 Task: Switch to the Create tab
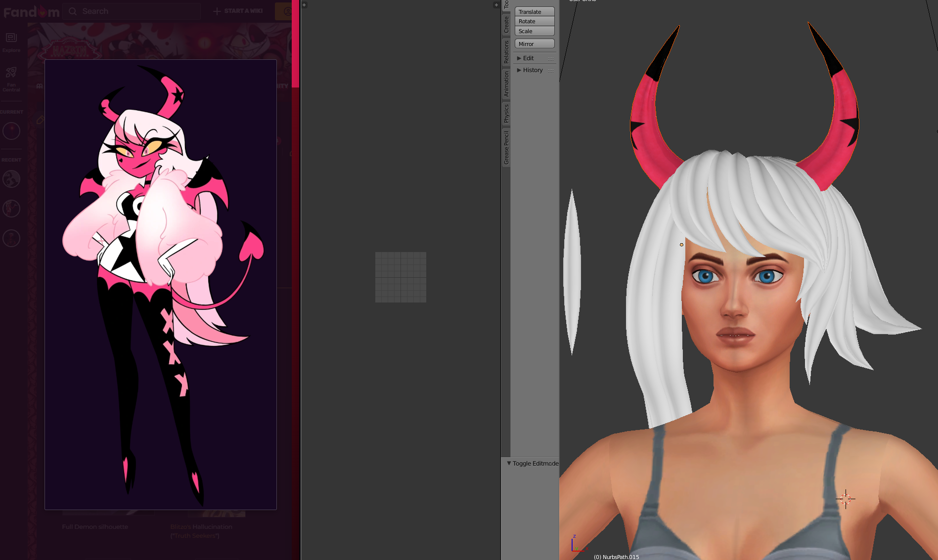pyautogui.click(x=506, y=25)
